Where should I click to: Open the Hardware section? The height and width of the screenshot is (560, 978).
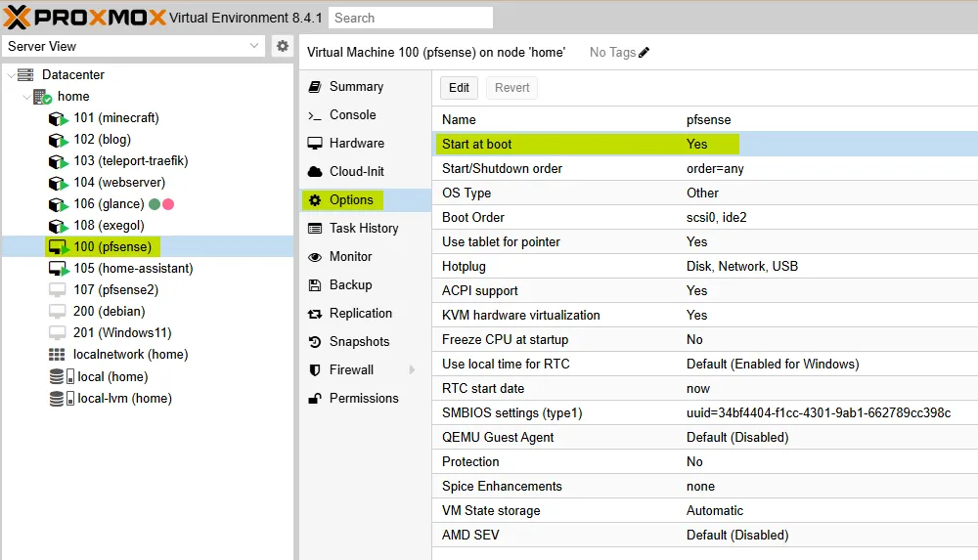coord(356,143)
